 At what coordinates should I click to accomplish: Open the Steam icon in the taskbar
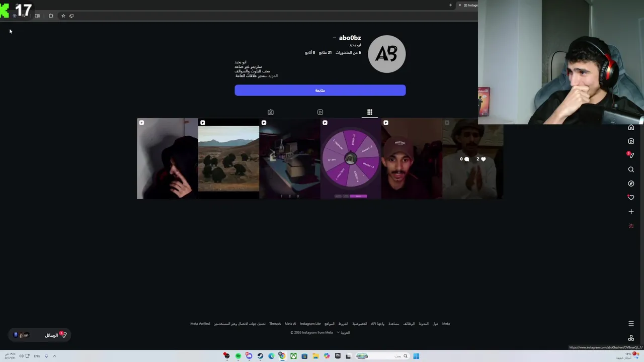[x=260, y=356]
